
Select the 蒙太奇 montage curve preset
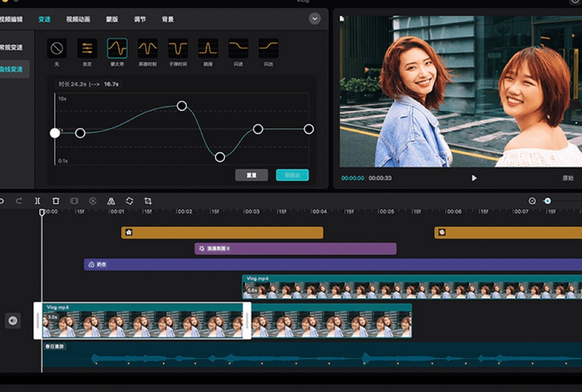pyautogui.click(x=117, y=48)
